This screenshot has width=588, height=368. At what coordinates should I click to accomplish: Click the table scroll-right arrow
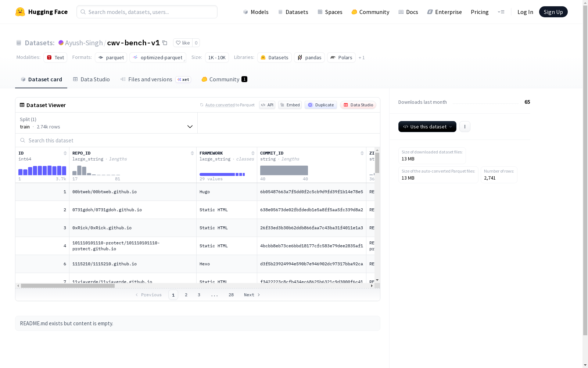[x=372, y=286]
